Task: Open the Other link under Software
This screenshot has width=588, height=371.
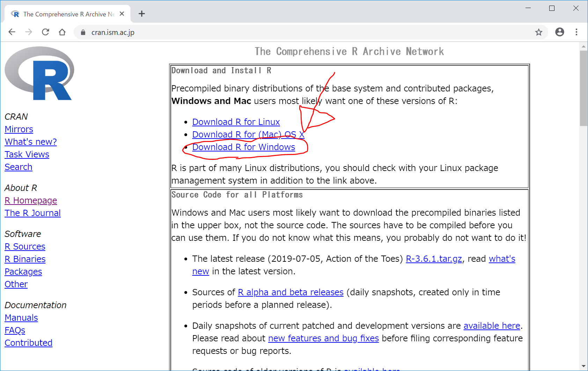Action: click(x=16, y=284)
